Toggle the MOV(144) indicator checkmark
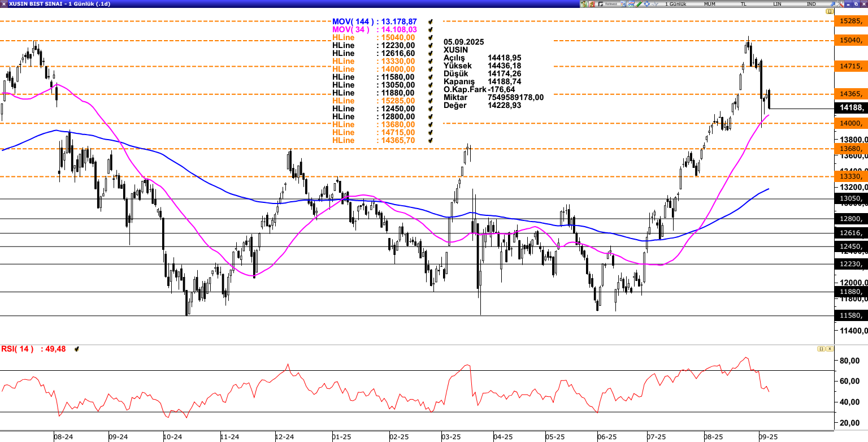This screenshot has height=442, width=868. tap(431, 21)
